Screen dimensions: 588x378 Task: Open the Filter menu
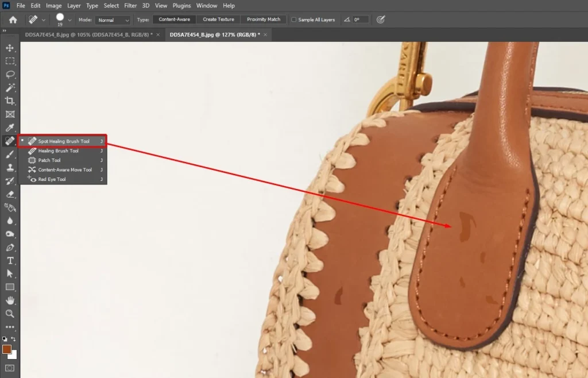pyautogui.click(x=130, y=6)
